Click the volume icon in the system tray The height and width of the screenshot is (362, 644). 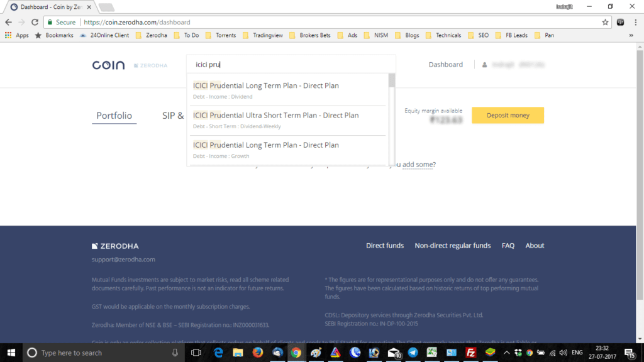(x=563, y=353)
